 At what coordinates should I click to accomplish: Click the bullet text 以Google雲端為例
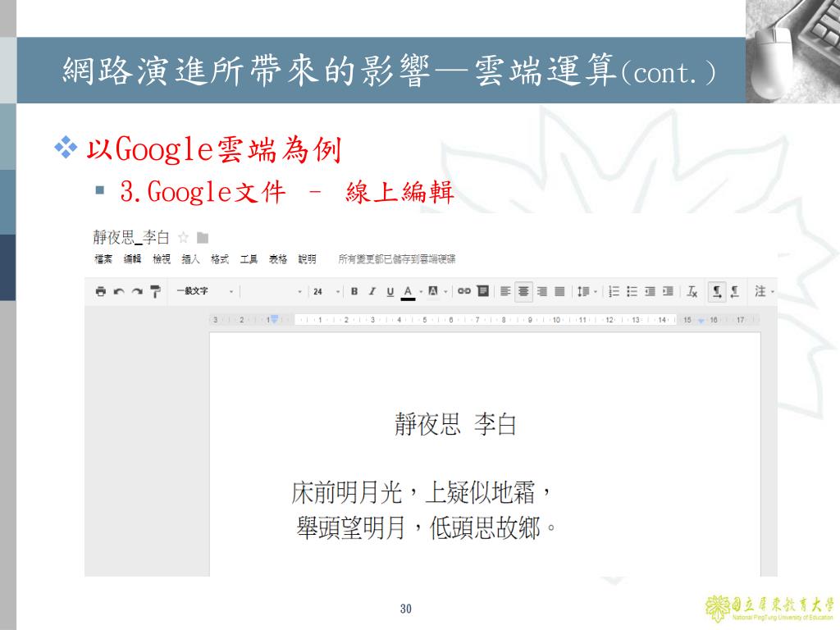point(213,149)
